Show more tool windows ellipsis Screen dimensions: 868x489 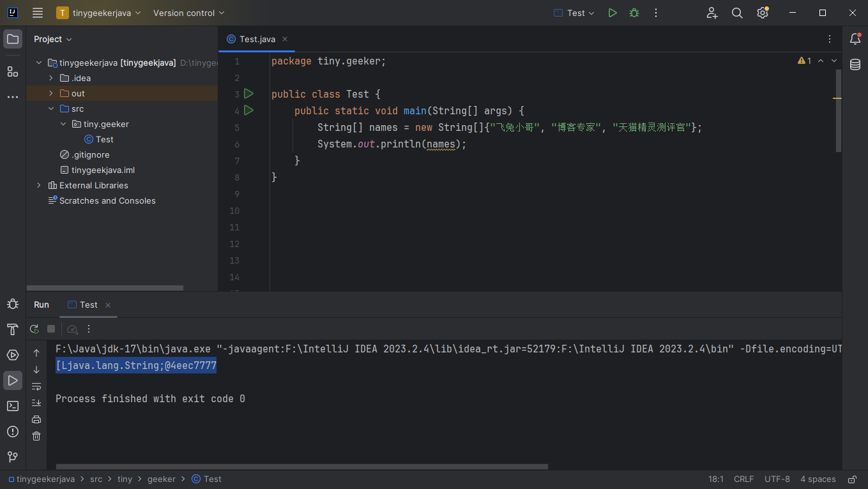[x=13, y=97]
